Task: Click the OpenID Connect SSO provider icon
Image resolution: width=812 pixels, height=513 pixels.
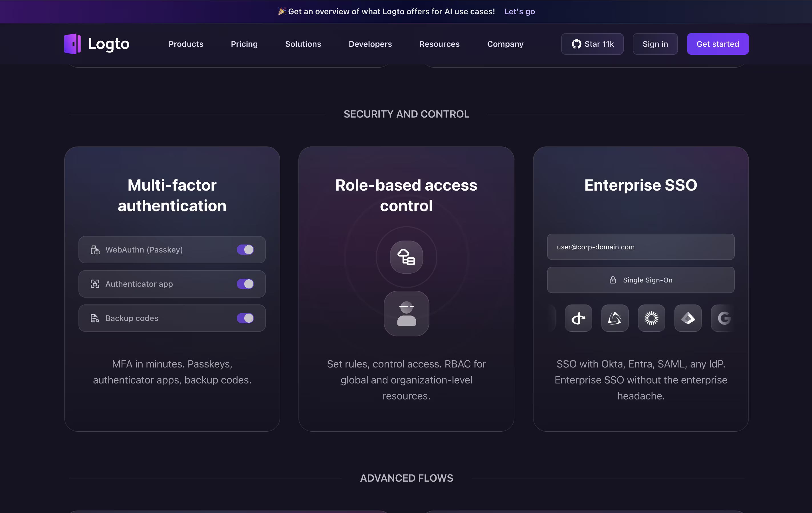Action: point(578,318)
